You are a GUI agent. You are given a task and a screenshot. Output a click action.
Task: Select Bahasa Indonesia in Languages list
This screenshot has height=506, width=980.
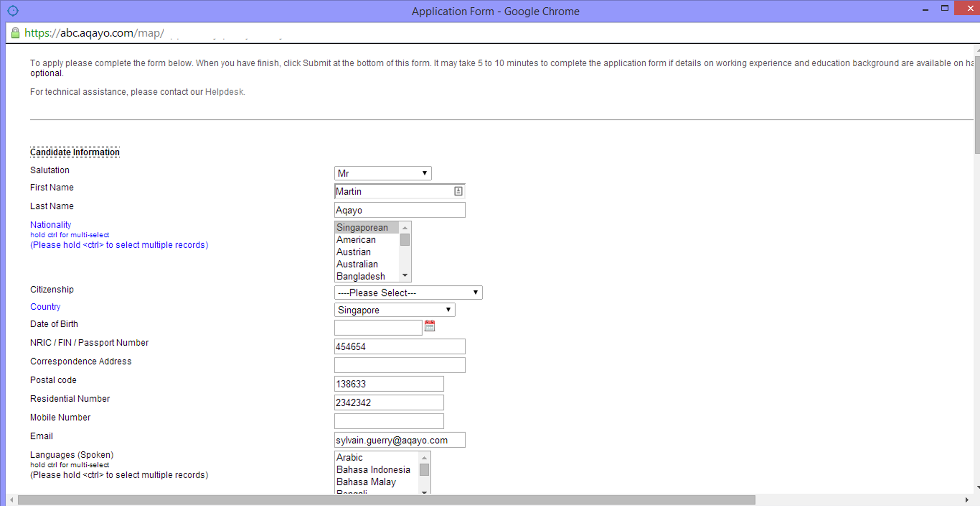click(x=373, y=470)
